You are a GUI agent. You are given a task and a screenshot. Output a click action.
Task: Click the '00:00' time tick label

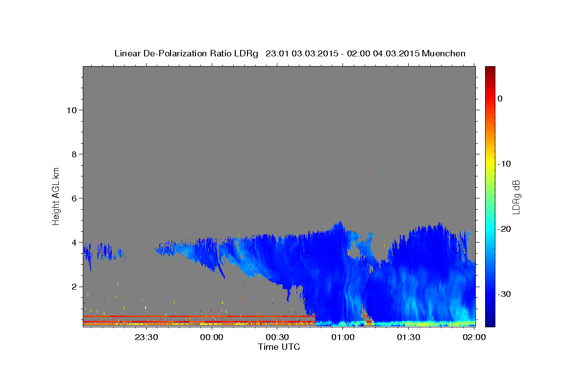[x=212, y=337]
